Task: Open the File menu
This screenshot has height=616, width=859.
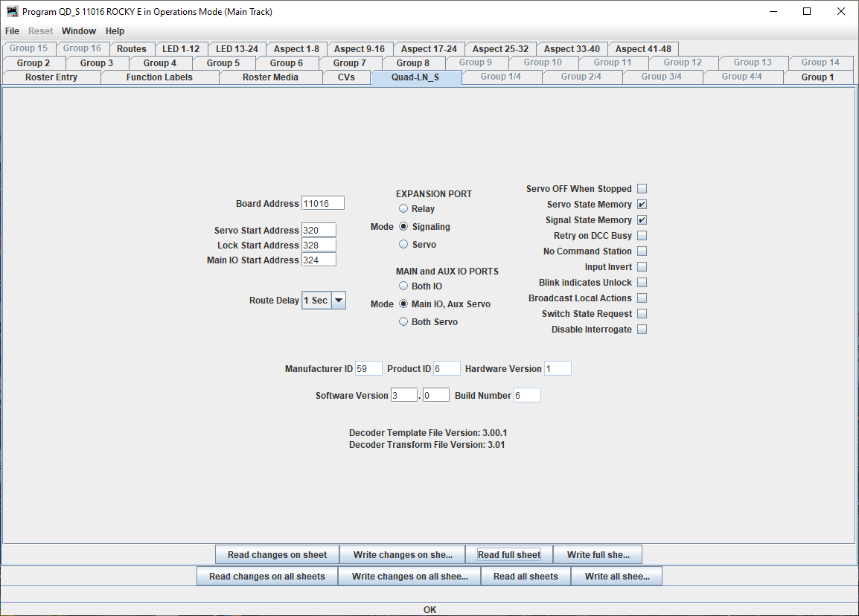Action: [x=12, y=31]
